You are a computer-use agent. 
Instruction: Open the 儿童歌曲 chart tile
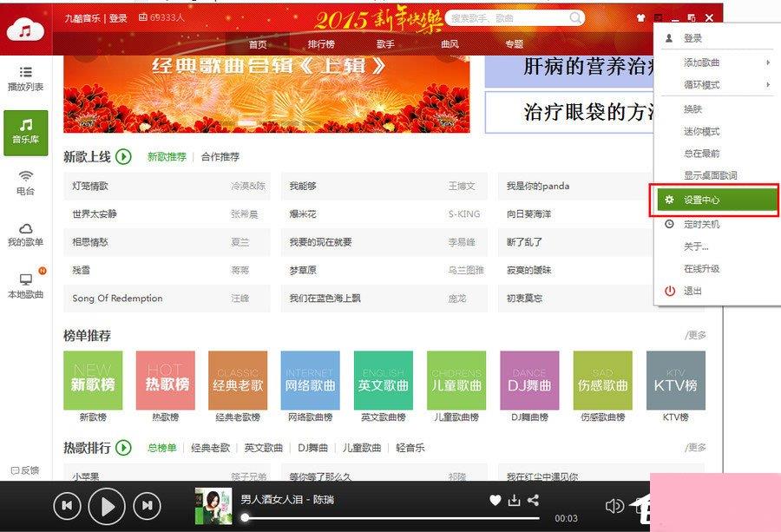coord(456,381)
